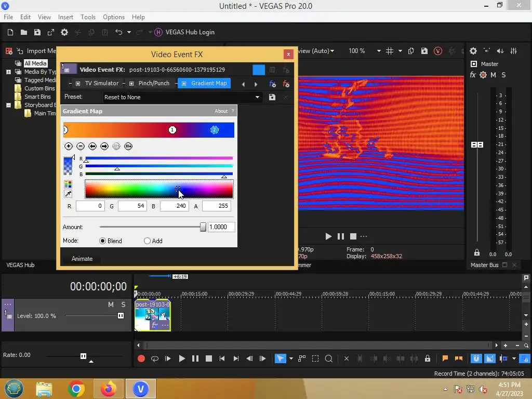This screenshot has width=532, height=399.
Task: Click the Amount slider handle
Action: click(x=203, y=227)
